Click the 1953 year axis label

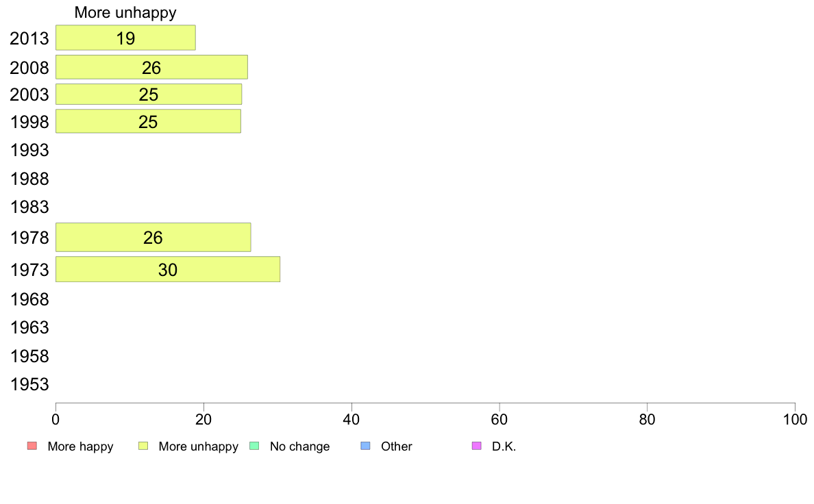[29, 384]
